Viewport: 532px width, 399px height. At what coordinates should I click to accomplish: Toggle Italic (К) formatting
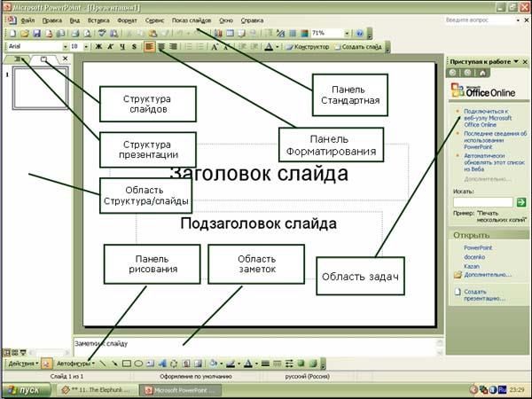[111, 47]
